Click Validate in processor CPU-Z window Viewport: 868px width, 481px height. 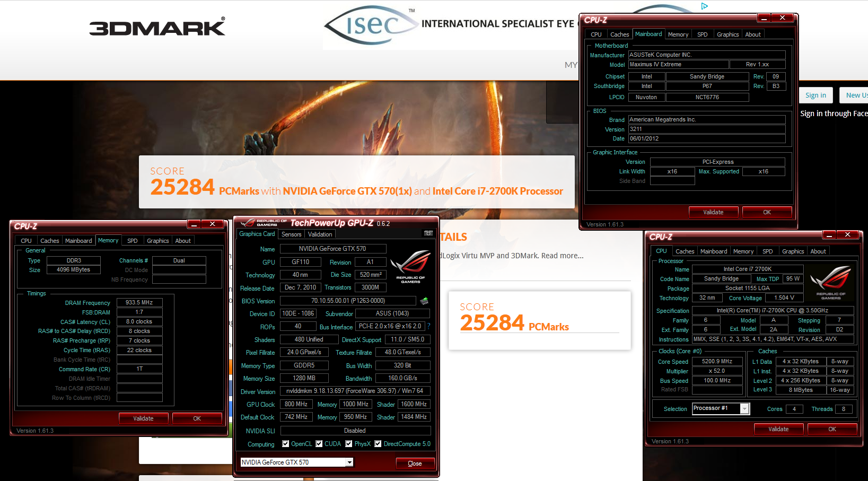coord(778,429)
